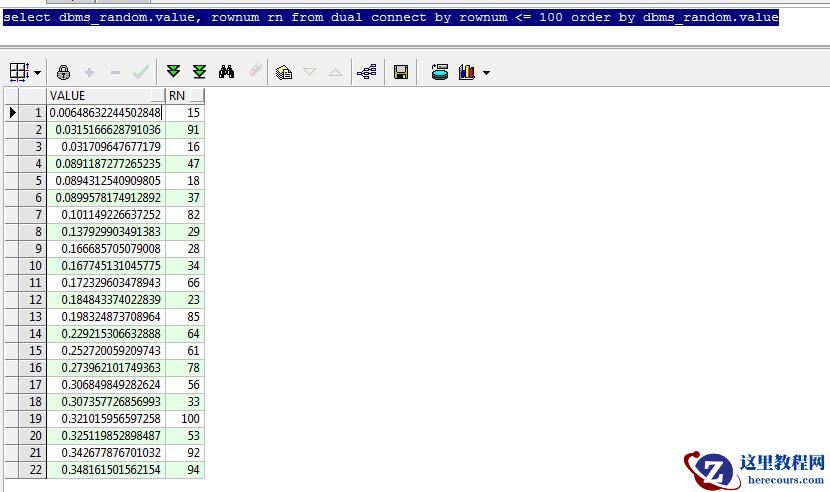Screen dimensions: 830x492
Task: Click RN cell with value 82
Action: point(185,214)
